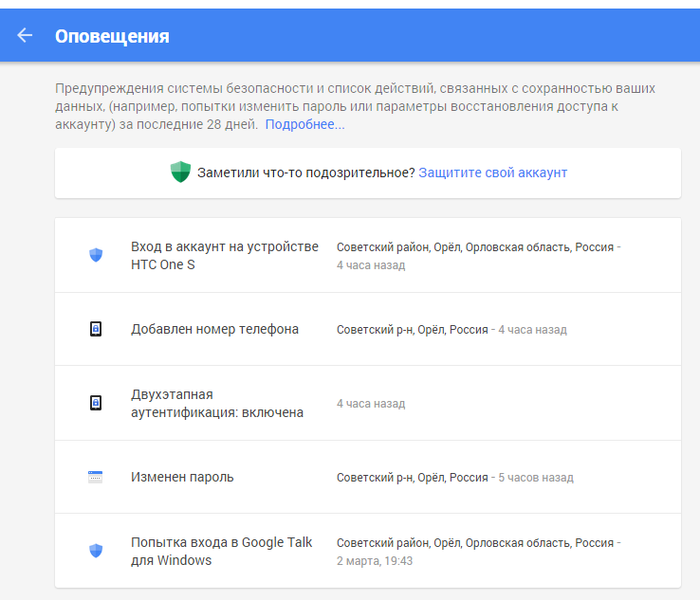700x600 pixels.
Task: Click the Оповещения page title
Action: [x=112, y=36]
